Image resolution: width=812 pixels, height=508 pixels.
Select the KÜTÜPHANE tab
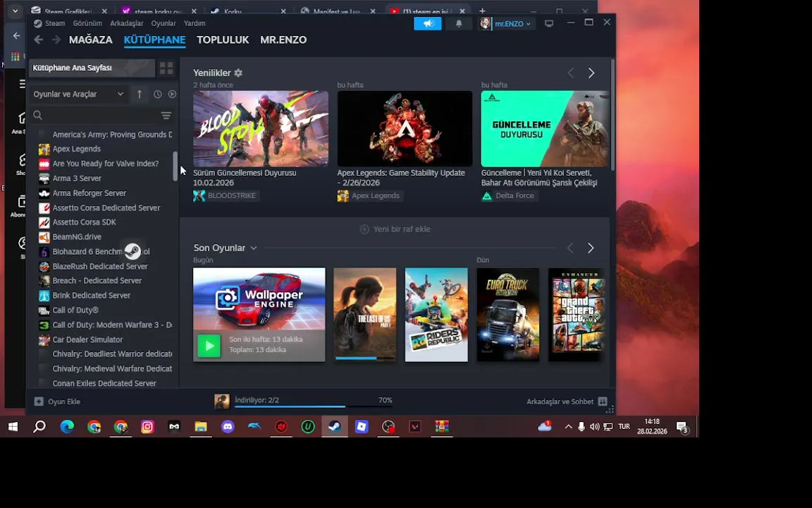[154, 40]
